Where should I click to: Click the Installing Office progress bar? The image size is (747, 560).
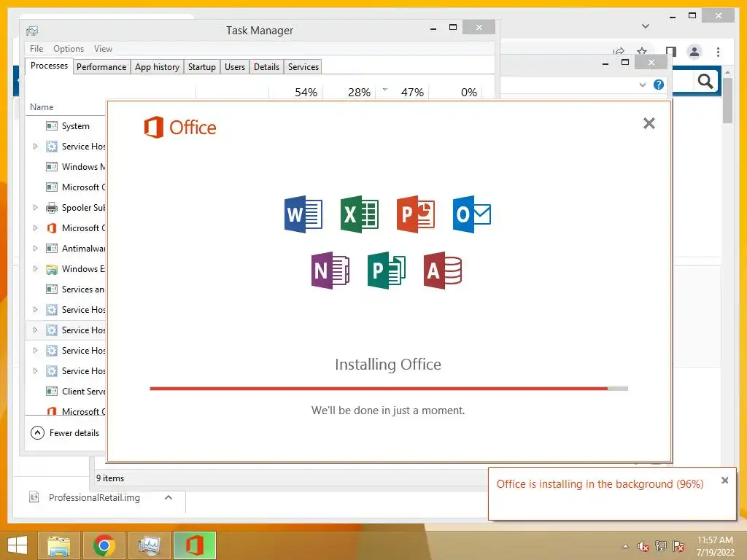tap(389, 389)
